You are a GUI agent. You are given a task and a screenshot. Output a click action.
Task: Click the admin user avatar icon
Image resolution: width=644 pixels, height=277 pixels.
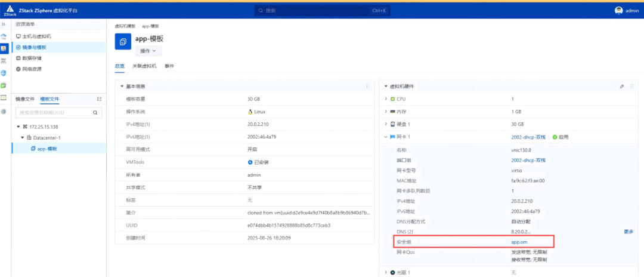point(618,11)
